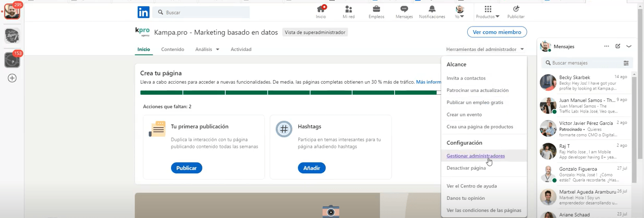This screenshot has height=218, width=644.
Task: Open the message filter settings icon
Action: [x=626, y=63]
